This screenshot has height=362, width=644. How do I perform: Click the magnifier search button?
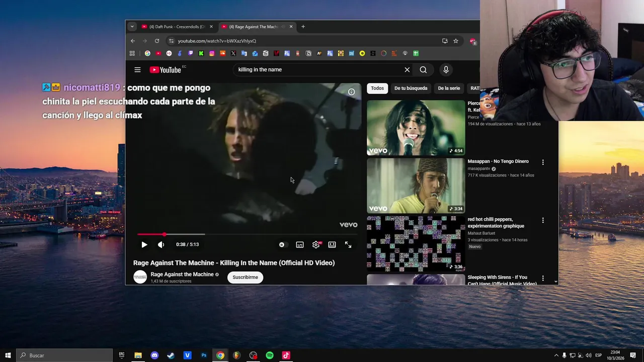pyautogui.click(x=423, y=70)
